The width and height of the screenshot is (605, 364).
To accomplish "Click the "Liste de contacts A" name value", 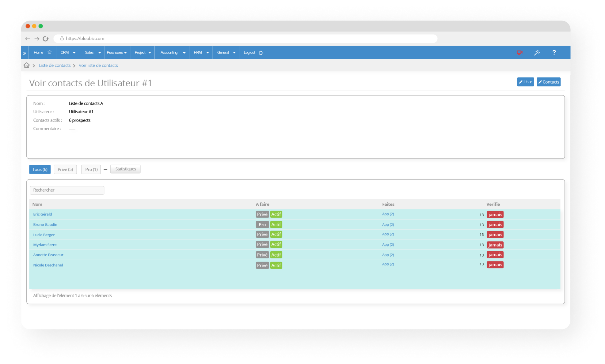I will pos(86,103).
